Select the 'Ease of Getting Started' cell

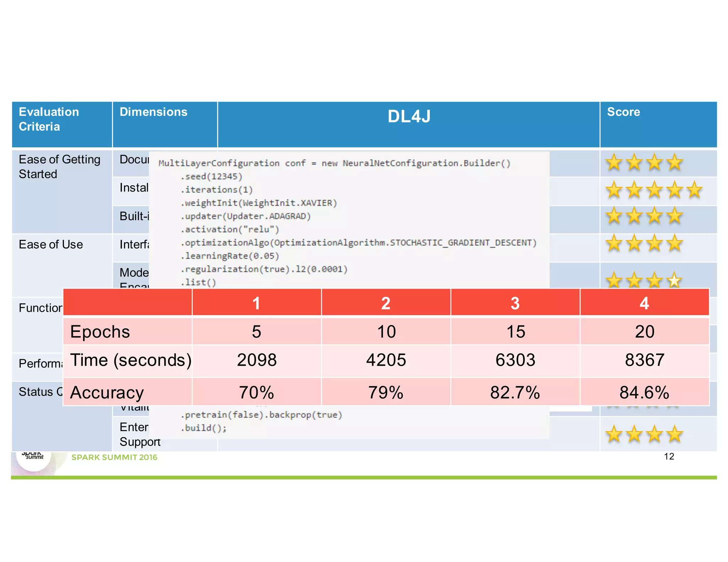[62, 191]
